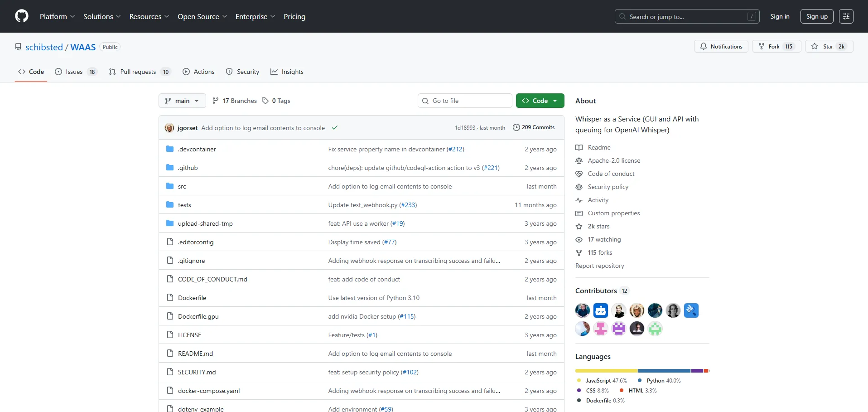
Task: Expand the main branch dropdown
Action: tap(182, 101)
